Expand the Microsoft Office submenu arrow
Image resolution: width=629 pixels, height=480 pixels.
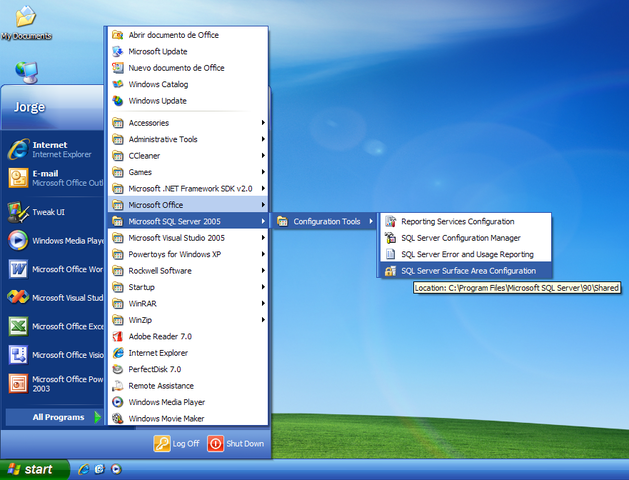click(x=263, y=205)
